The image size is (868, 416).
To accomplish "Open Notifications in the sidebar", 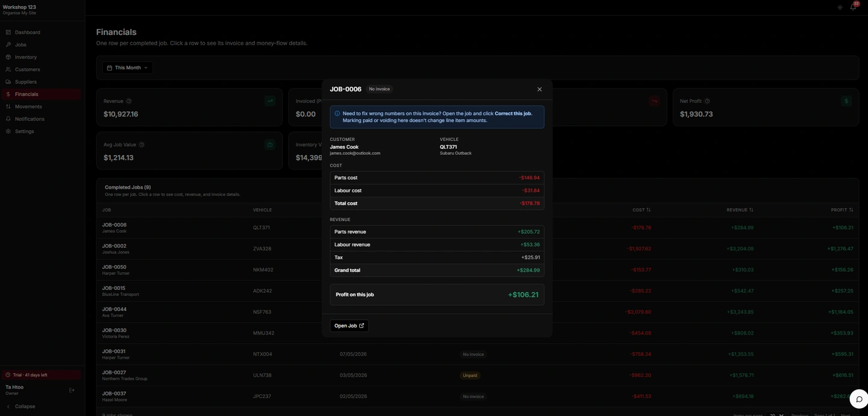I will coord(40,119).
